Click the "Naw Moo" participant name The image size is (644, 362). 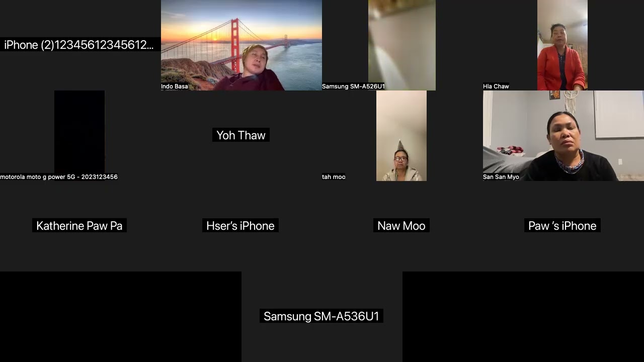click(x=401, y=226)
